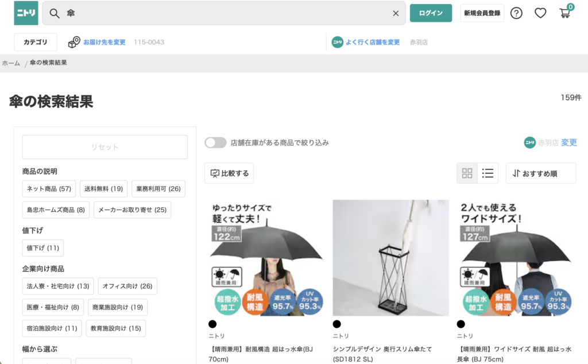Viewport: 588px width, 364px height.
Task: Open favorites heart icon
Action: pos(540,13)
